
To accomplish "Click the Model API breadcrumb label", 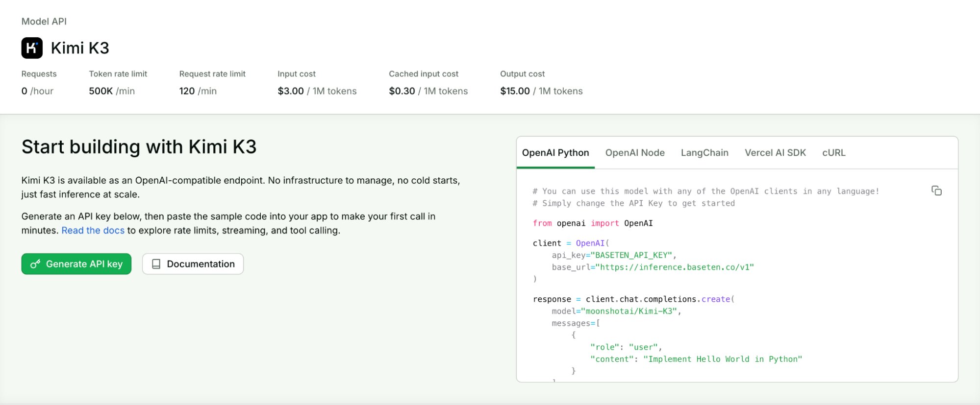I will [x=44, y=22].
